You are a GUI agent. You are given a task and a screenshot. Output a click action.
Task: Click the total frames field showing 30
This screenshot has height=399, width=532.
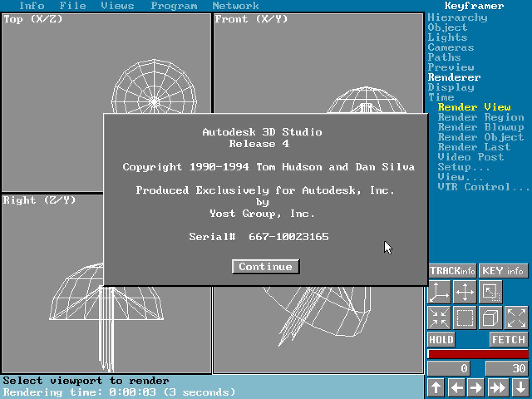coord(507,368)
